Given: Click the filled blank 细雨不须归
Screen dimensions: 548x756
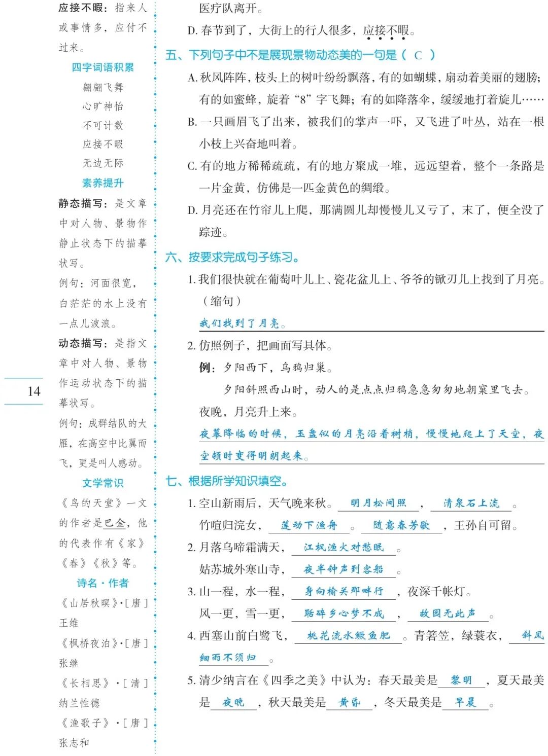Looking at the screenshot, I should coord(228,658).
